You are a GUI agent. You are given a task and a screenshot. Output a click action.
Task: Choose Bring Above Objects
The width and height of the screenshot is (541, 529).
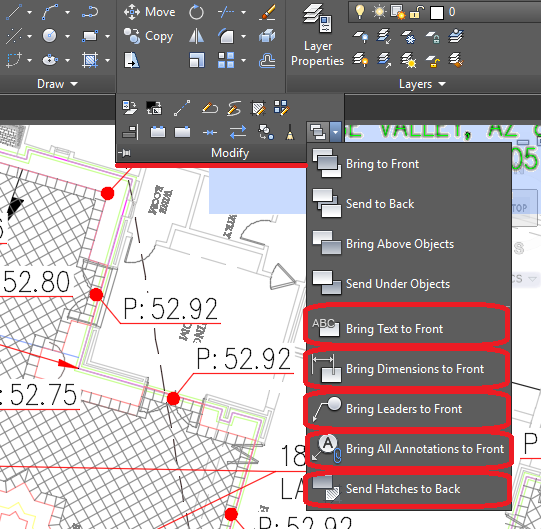coord(409,244)
